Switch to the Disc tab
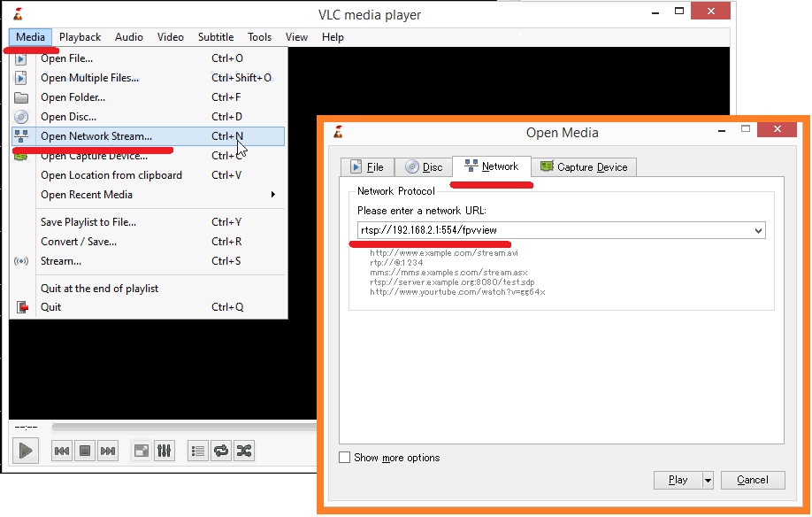This screenshot has width=812, height=517. click(x=424, y=166)
